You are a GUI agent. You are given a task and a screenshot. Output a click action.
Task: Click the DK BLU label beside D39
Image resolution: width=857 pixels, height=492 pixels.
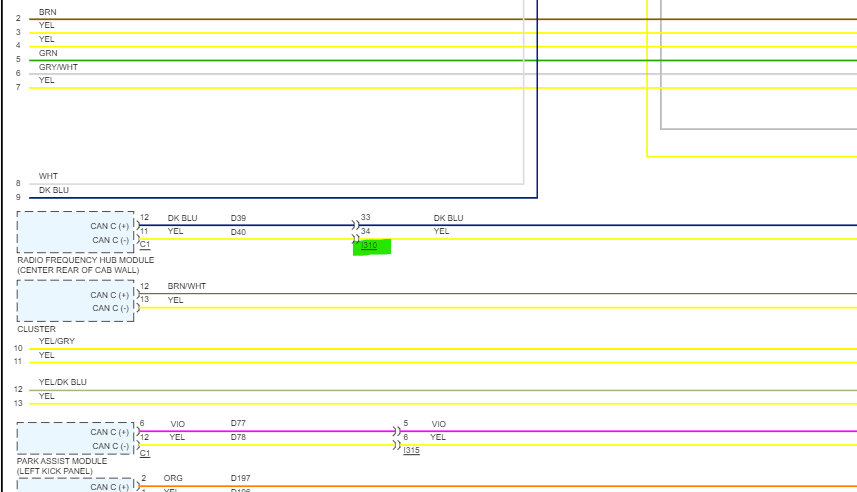183,218
